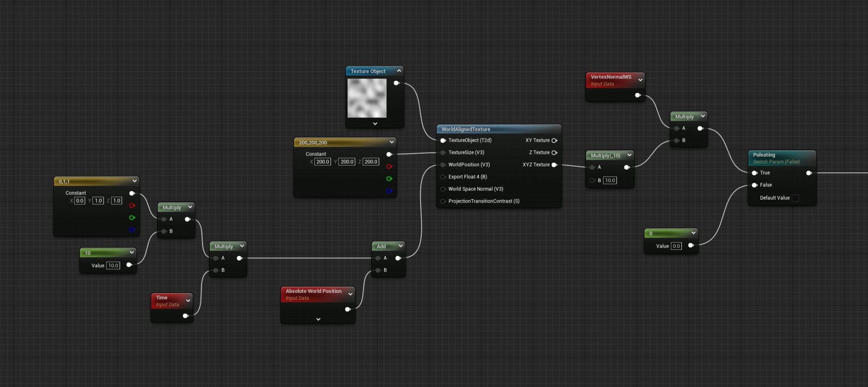Viewport: 868px width, 387px height.
Task: Click the B value field on Multiply(,10)
Action: coord(610,180)
